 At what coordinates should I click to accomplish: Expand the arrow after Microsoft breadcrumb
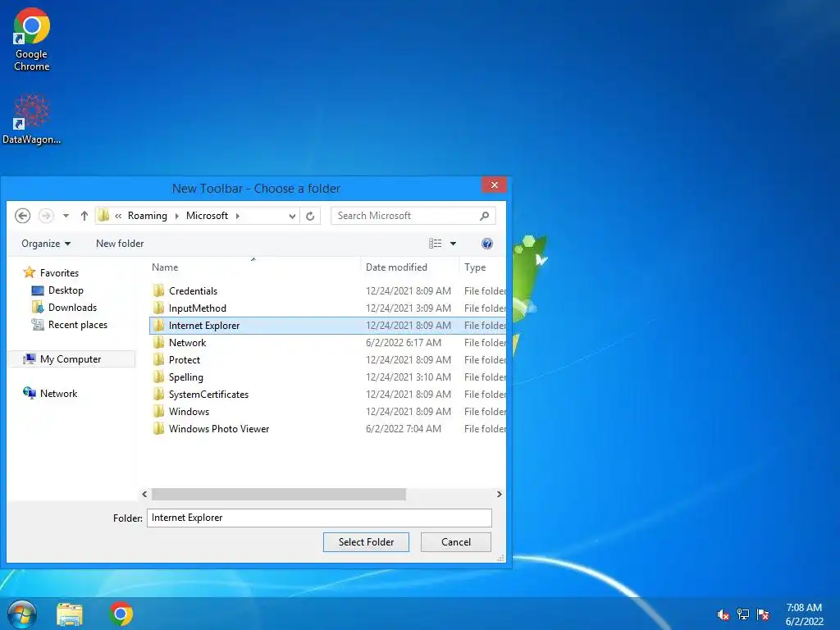(x=237, y=216)
